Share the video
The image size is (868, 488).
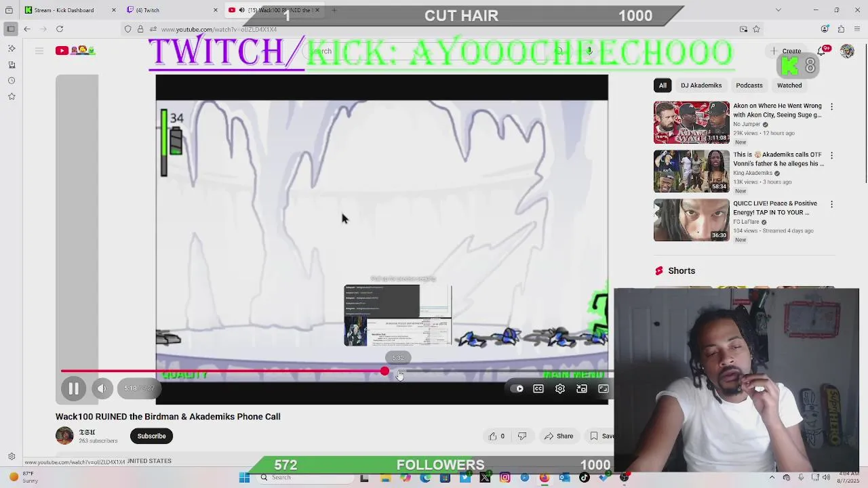[558, 436]
